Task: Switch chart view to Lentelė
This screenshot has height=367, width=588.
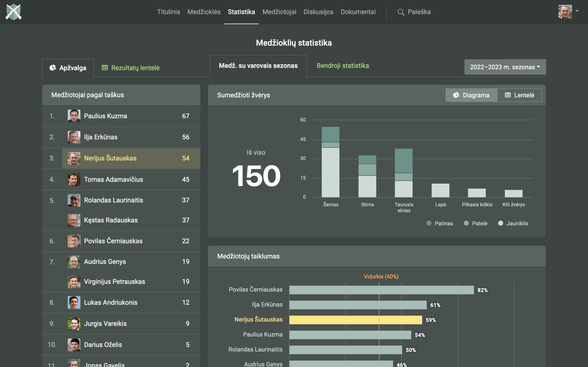Action: click(520, 95)
